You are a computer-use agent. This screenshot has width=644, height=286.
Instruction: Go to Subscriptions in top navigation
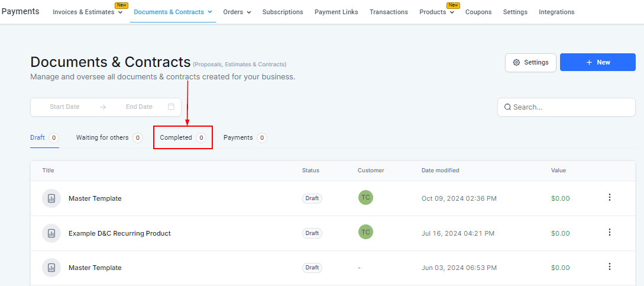click(x=283, y=12)
